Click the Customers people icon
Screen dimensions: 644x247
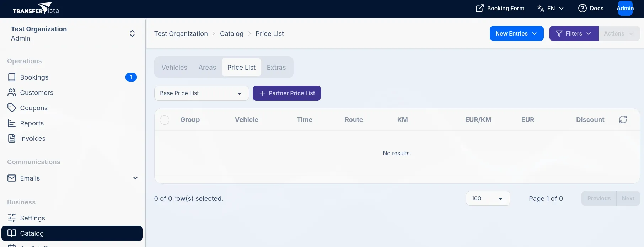tap(12, 92)
